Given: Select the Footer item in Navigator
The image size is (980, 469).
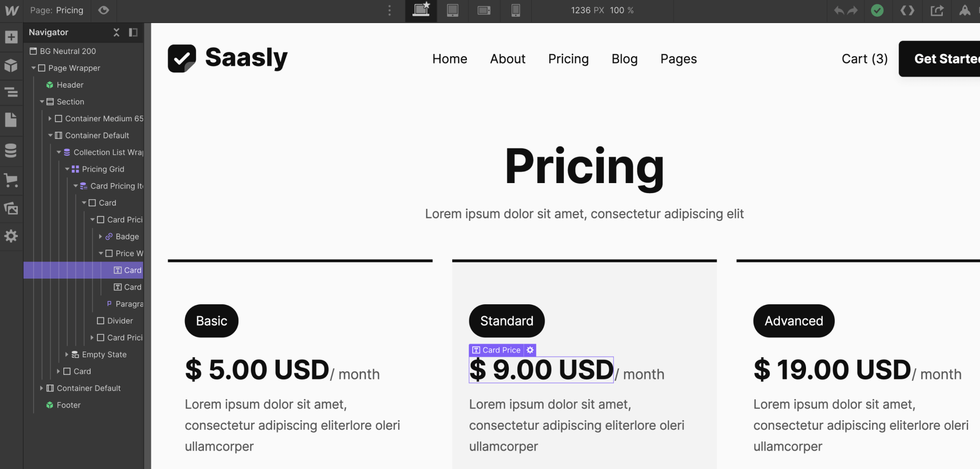Looking at the screenshot, I should (69, 405).
